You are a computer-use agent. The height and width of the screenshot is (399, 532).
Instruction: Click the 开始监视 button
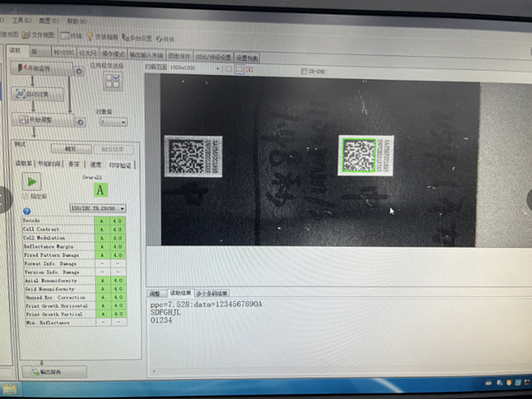click(x=41, y=68)
